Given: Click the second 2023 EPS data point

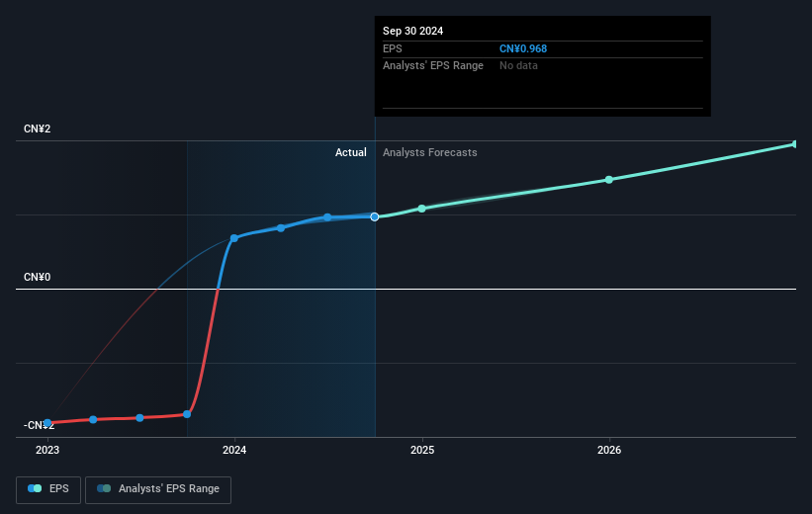Looking at the screenshot, I should click(x=93, y=419).
